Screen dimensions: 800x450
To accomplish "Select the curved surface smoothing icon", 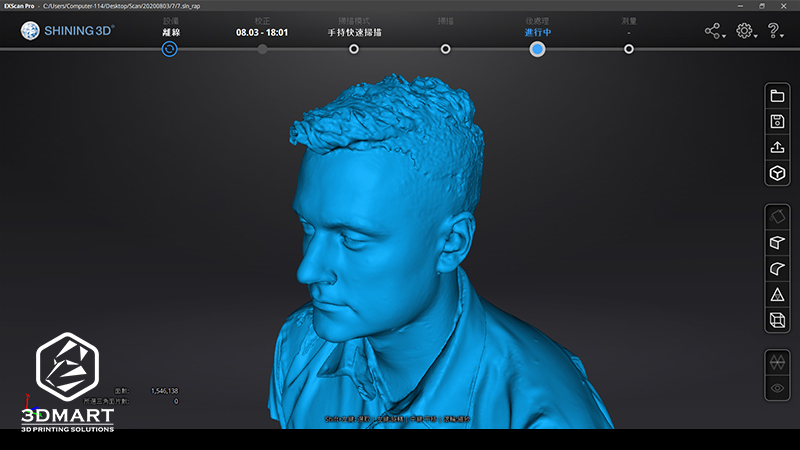I will click(776, 268).
